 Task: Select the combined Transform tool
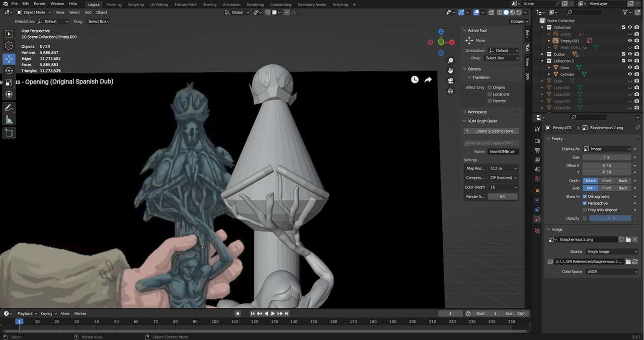(9, 95)
